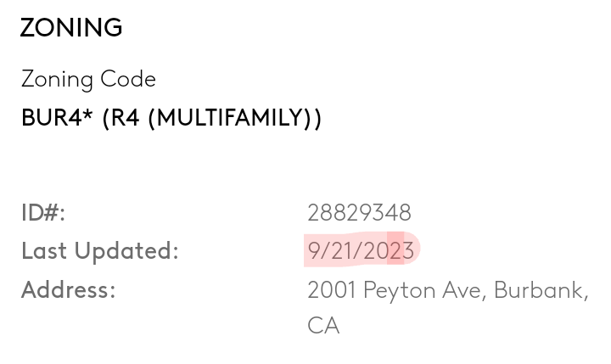
Task: Click the ZONING section heading
Action: 71,28
